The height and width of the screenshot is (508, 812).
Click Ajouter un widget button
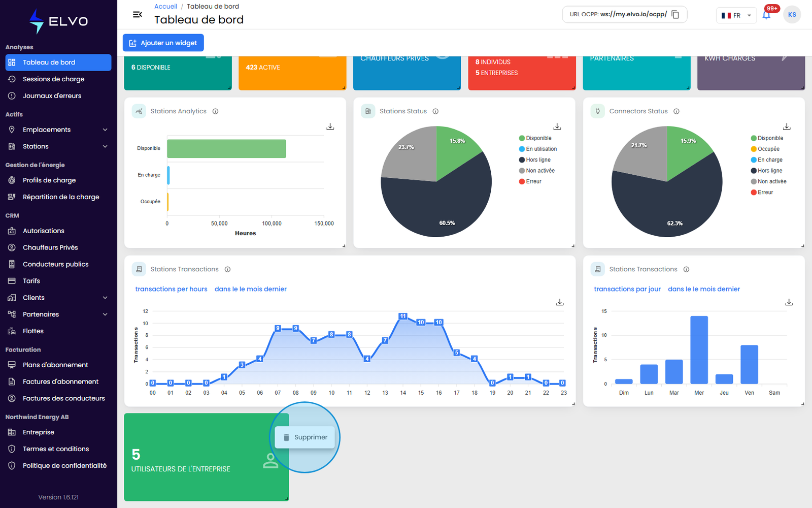163,43
